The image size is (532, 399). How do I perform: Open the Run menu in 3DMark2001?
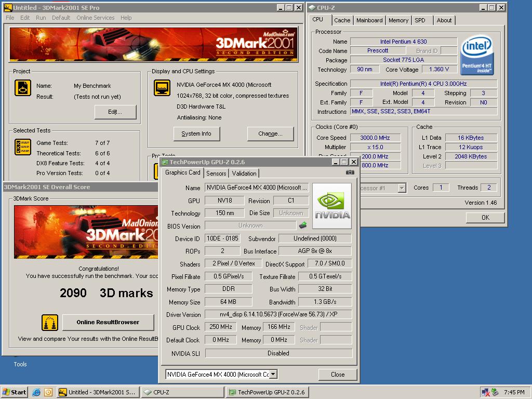pyautogui.click(x=41, y=18)
